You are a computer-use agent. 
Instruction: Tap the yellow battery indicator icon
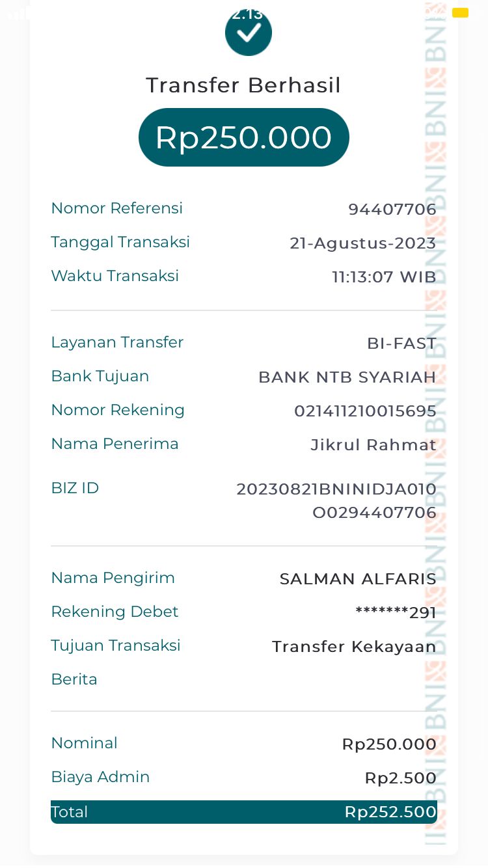click(460, 12)
